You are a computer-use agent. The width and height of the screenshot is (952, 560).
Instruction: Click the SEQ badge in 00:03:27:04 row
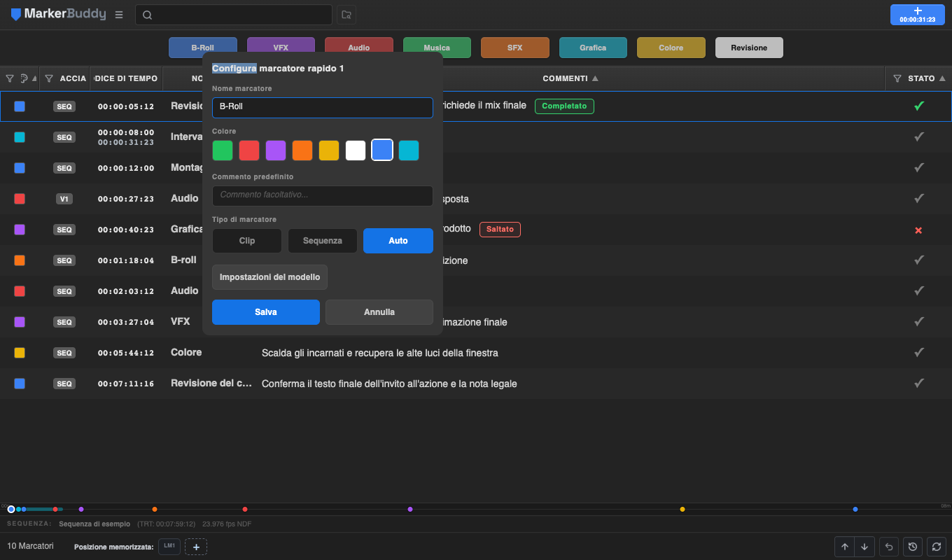[x=64, y=322]
